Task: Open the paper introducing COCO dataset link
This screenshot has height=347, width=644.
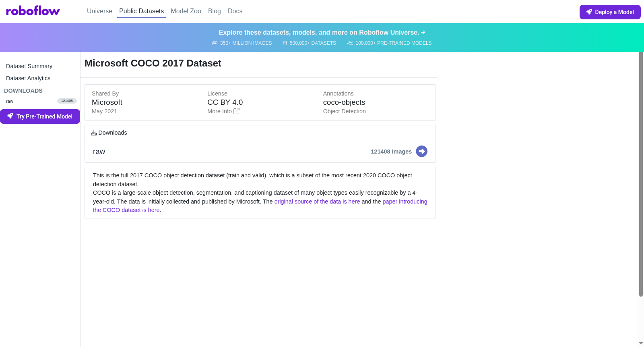Action: pos(260,206)
